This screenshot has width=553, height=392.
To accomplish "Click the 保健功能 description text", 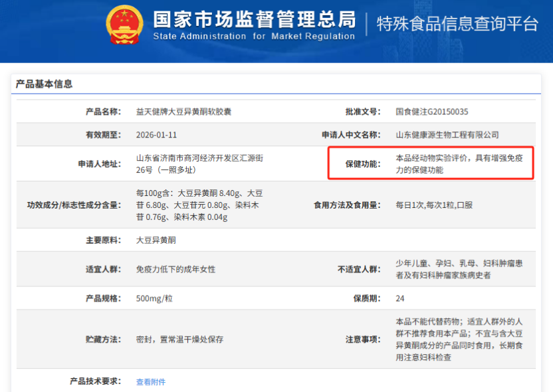I will [x=459, y=164].
